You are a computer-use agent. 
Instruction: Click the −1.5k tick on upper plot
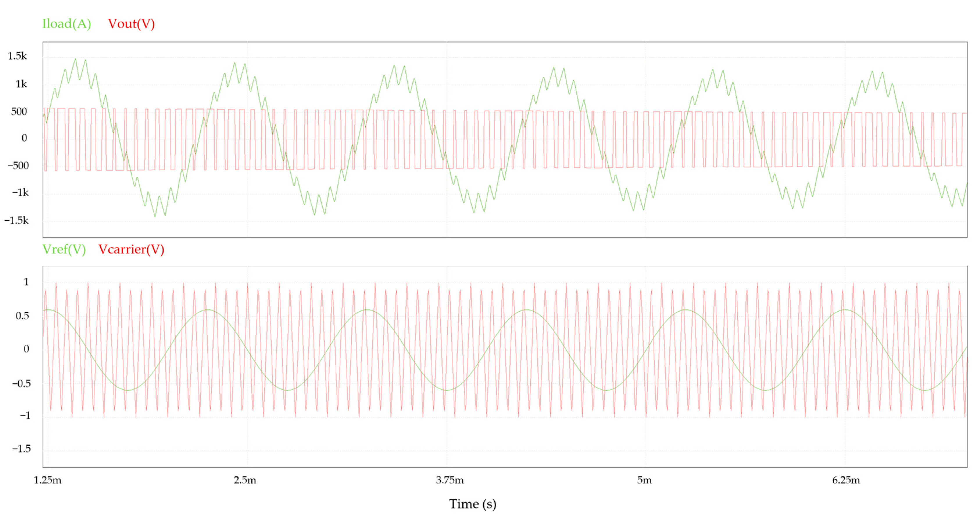pyautogui.click(x=16, y=220)
